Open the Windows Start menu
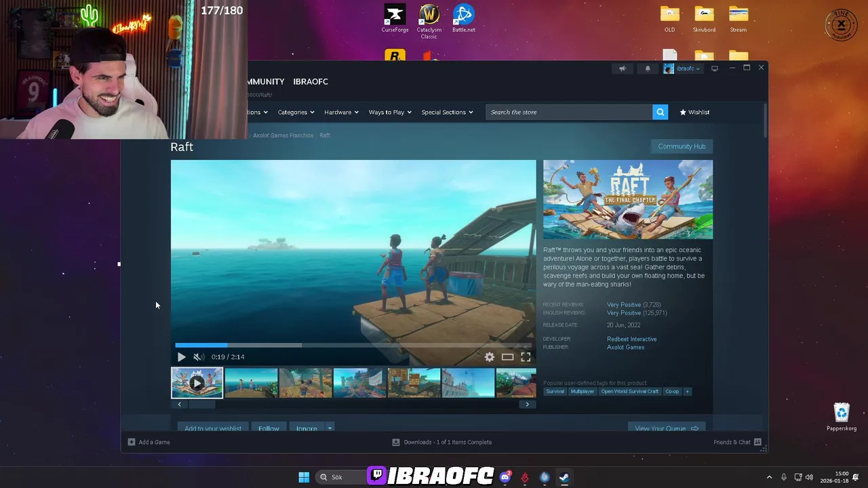Viewport: 868px width, 488px height. pyautogui.click(x=304, y=477)
